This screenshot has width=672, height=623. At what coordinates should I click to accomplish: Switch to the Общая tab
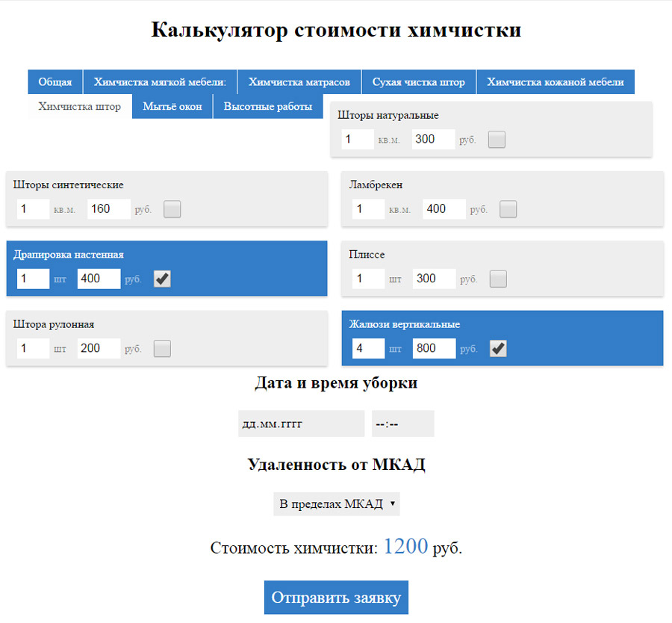(x=55, y=81)
